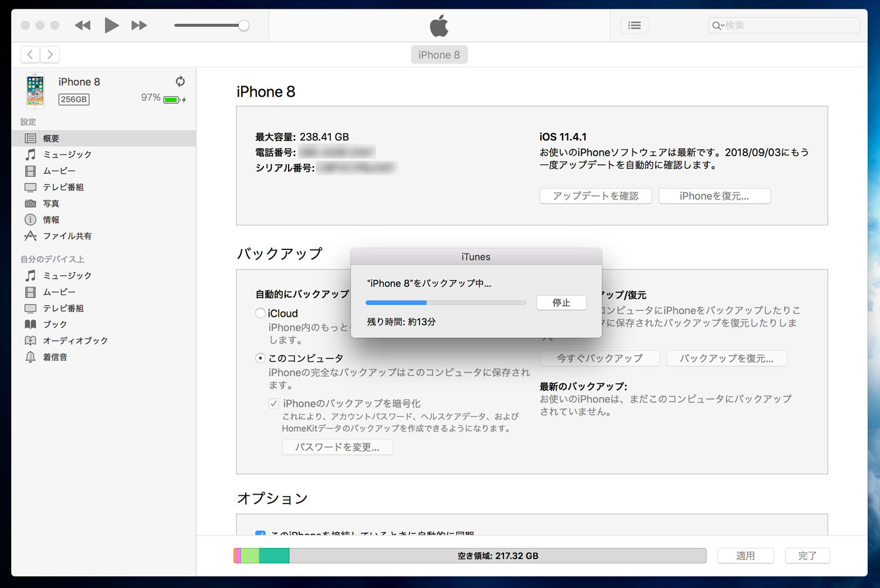Screen dimensions: 880x588
Task: Select the iPhone 8 device tab
Action: (x=439, y=55)
